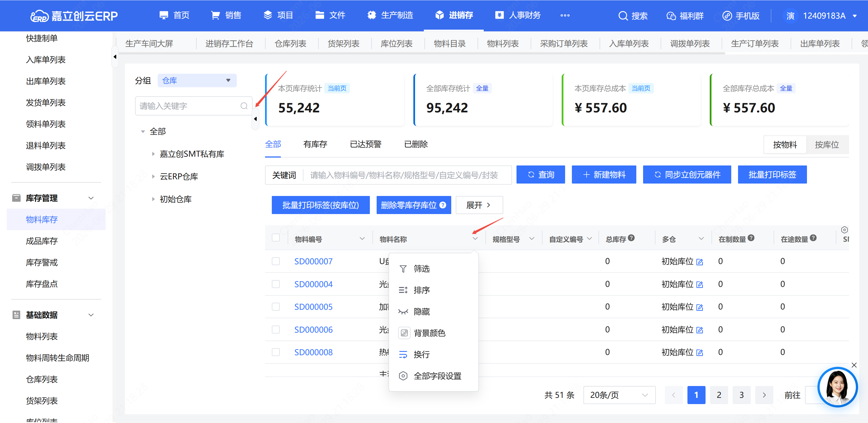Image resolution: width=868 pixels, height=423 pixels.
Task: Choose 换行 from column menu
Action: pyautogui.click(x=434, y=355)
